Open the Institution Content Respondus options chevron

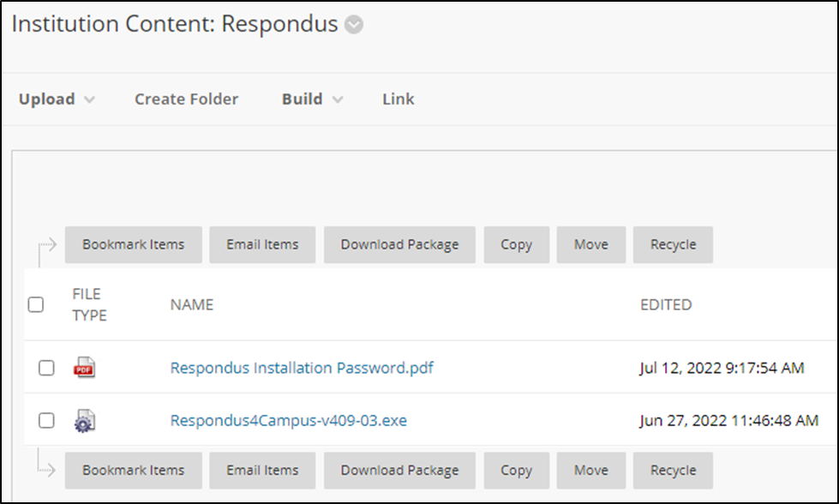coord(354,25)
